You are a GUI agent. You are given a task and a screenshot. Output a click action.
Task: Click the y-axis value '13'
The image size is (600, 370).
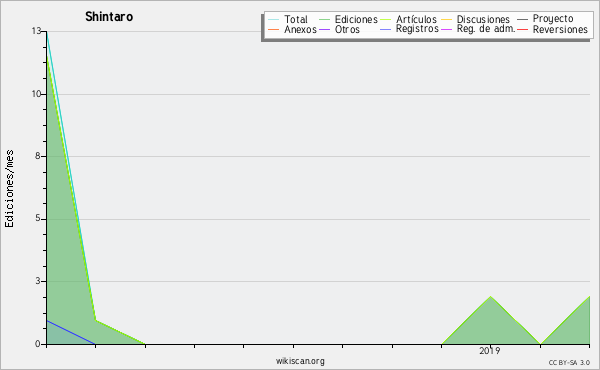(x=36, y=31)
